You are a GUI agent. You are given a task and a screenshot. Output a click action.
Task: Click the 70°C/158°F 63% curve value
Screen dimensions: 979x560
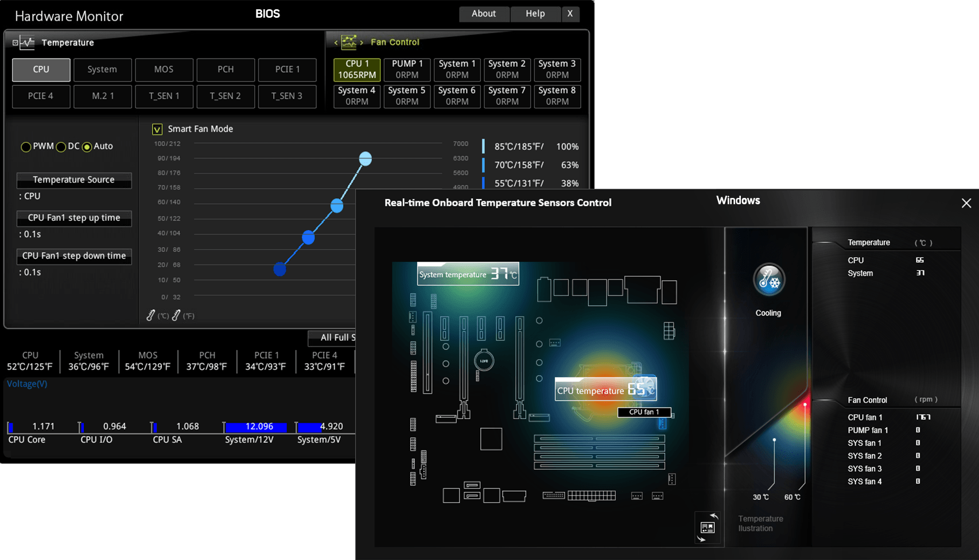pyautogui.click(x=531, y=165)
